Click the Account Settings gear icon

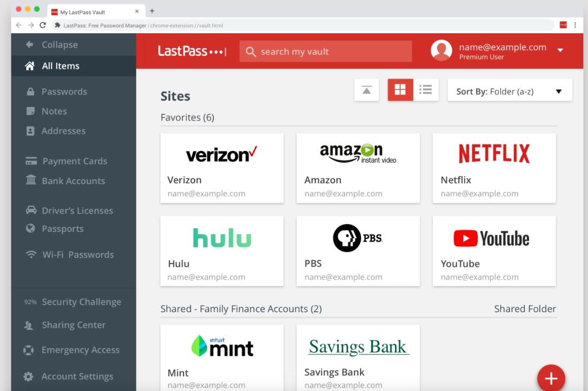28,377
